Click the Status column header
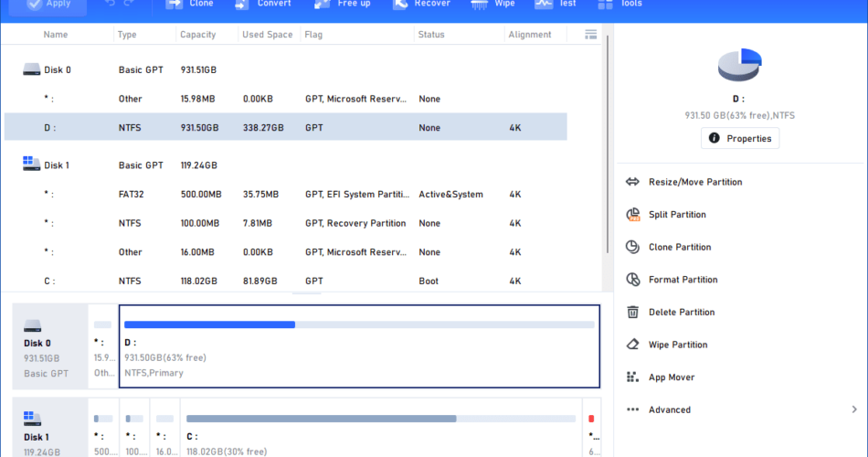Viewport: 868px width, 457px height. pyautogui.click(x=431, y=35)
